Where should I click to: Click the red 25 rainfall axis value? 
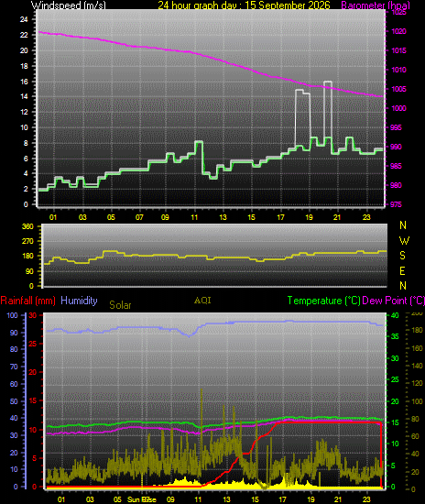tap(33, 344)
